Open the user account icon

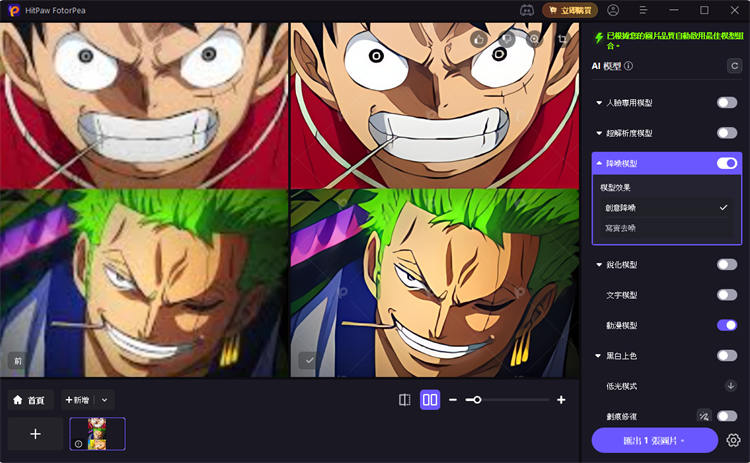pyautogui.click(x=613, y=10)
